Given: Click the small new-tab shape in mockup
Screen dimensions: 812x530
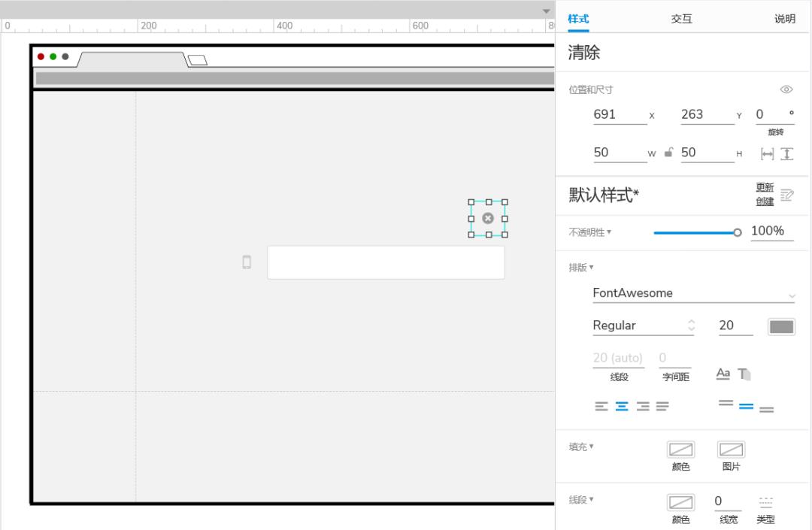Looking at the screenshot, I should [x=197, y=60].
